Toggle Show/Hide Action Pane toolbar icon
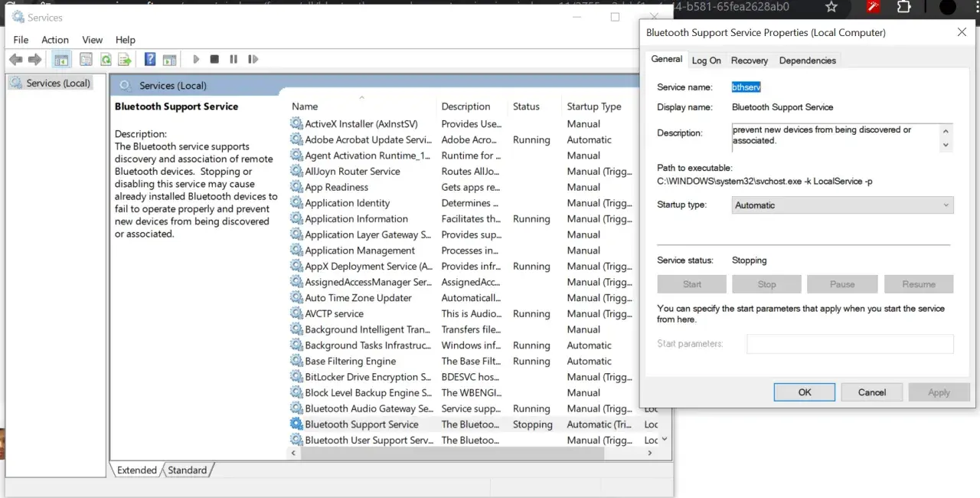980x498 pixels. 170,60
